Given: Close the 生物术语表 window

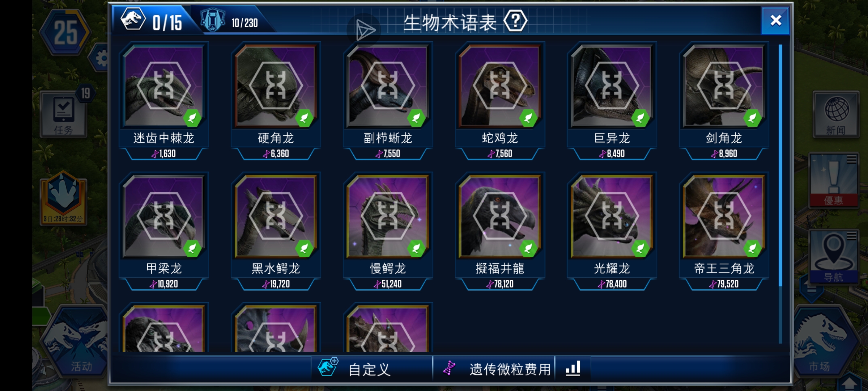Looking at the screenshot, I should tap(775, 21).
